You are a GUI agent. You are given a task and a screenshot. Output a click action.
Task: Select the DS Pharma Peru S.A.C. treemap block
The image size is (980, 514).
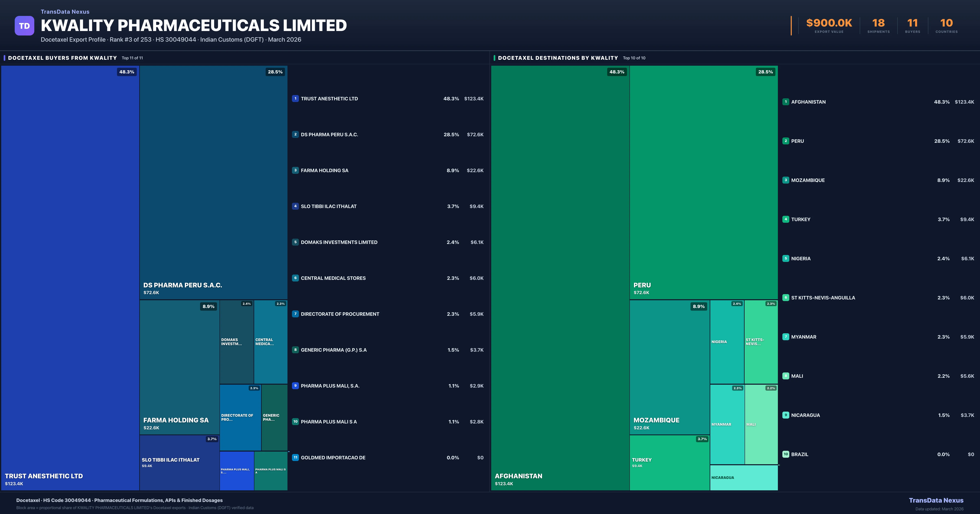coord(213,183)
